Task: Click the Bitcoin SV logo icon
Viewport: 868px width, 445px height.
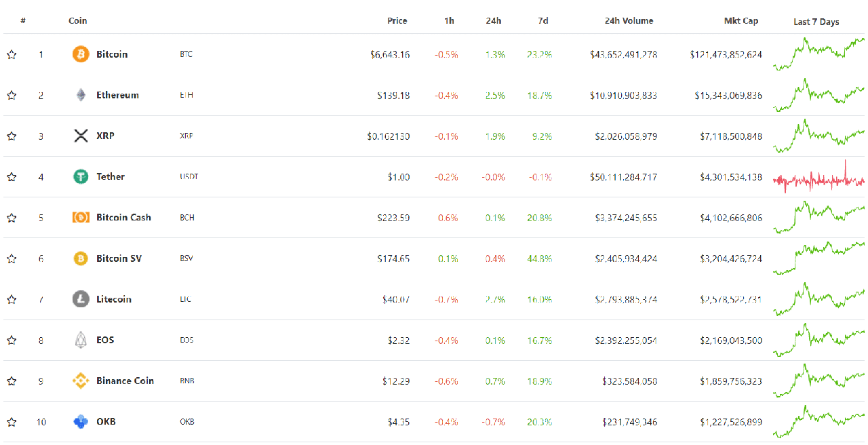Action: (81, 258)
